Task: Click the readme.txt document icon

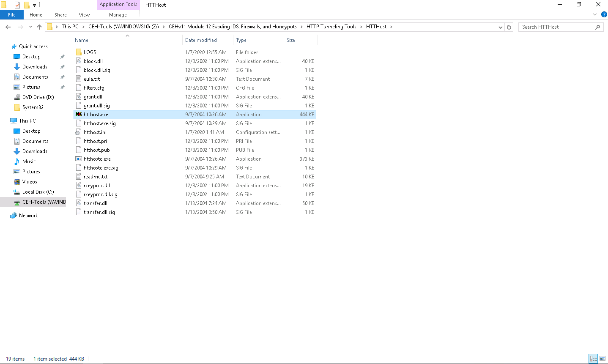Action: [x=79, y=177]
